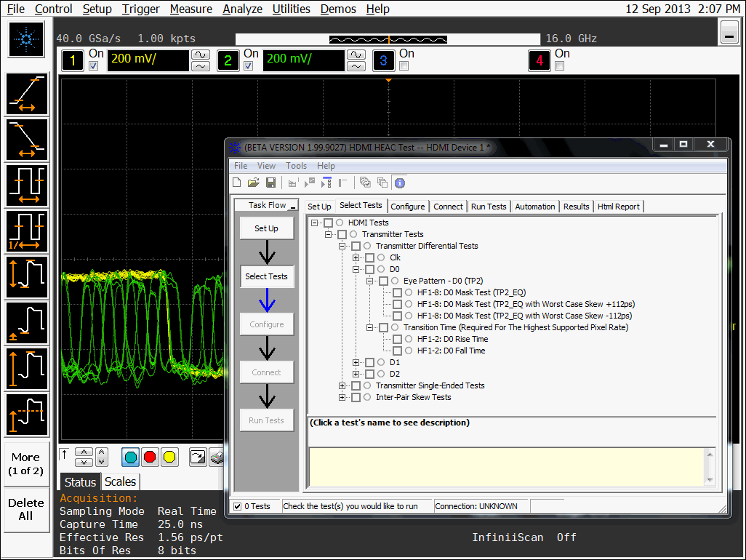Click the period measurement icon
This screenshot has height=560, width=746.
click(28, 185)
